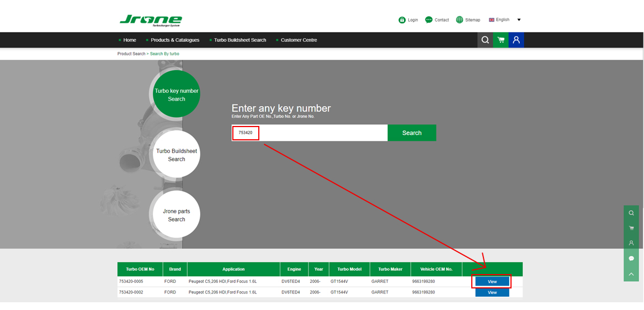
Task: Click the Sitemap globe icon
Action: (x=460, y=20)
